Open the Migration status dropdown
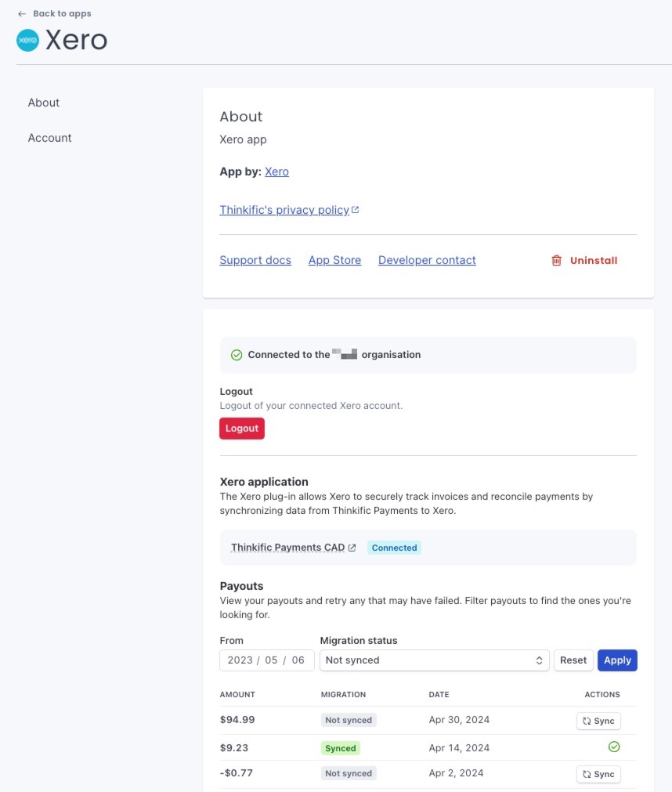Screen dimensions: 672x792 (434, 660)
